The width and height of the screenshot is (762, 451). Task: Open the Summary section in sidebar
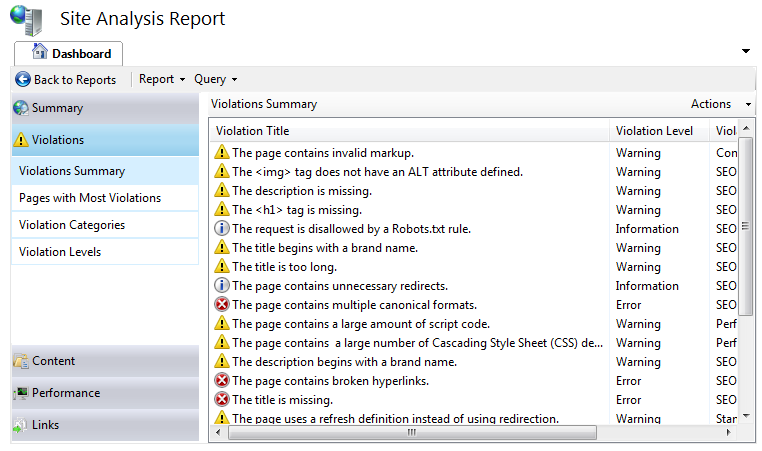105,108
